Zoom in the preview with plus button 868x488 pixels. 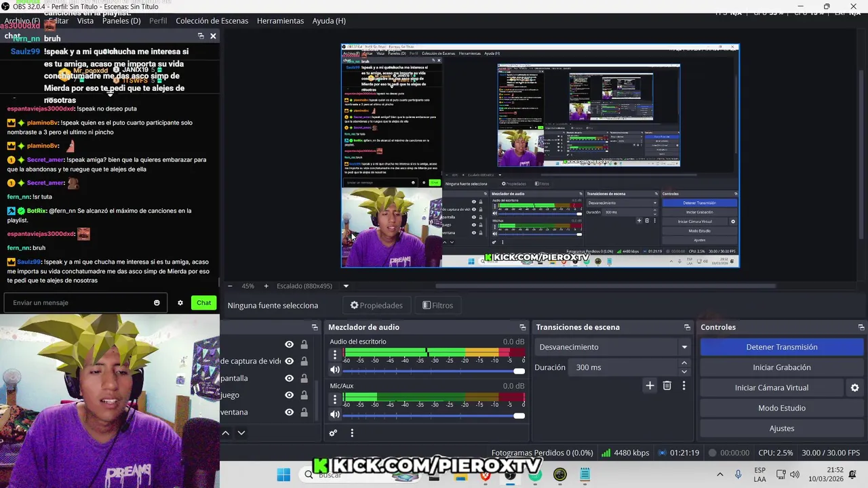pos(266,286)
